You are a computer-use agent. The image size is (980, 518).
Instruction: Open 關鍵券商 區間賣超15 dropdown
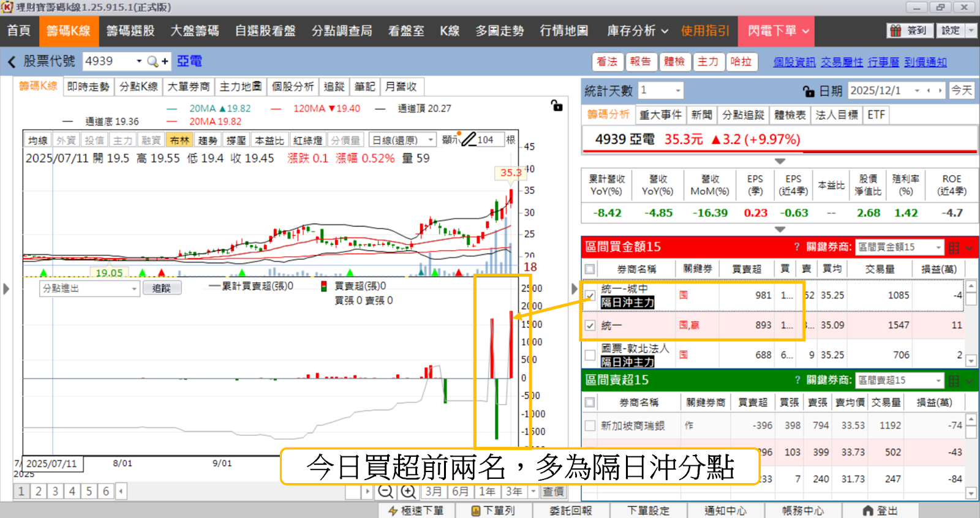click(938, 380)
